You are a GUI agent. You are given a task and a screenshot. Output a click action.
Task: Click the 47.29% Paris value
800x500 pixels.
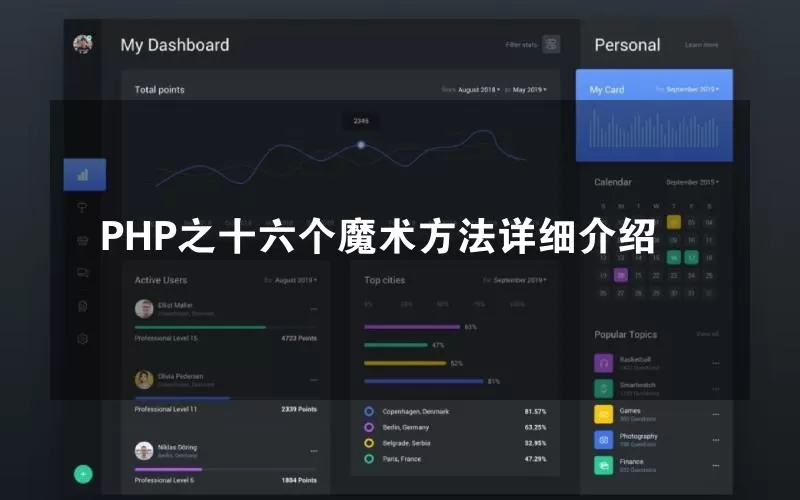[535, 459]
